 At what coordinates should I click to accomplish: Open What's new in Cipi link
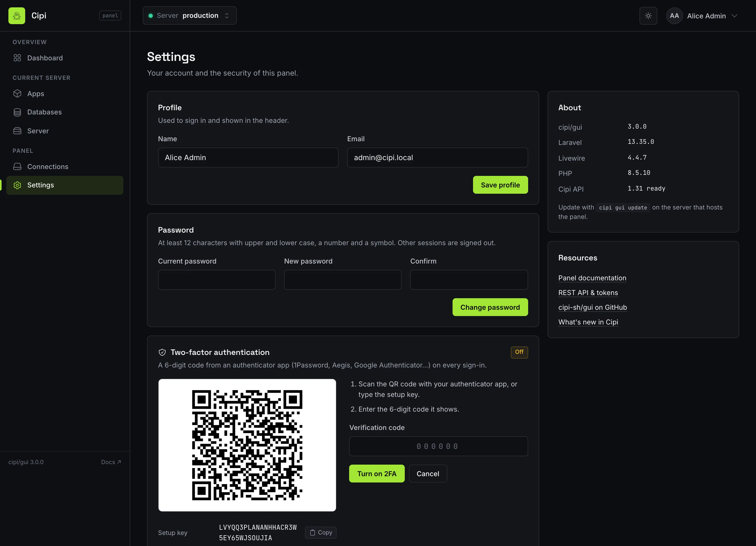tap(588, 322)
